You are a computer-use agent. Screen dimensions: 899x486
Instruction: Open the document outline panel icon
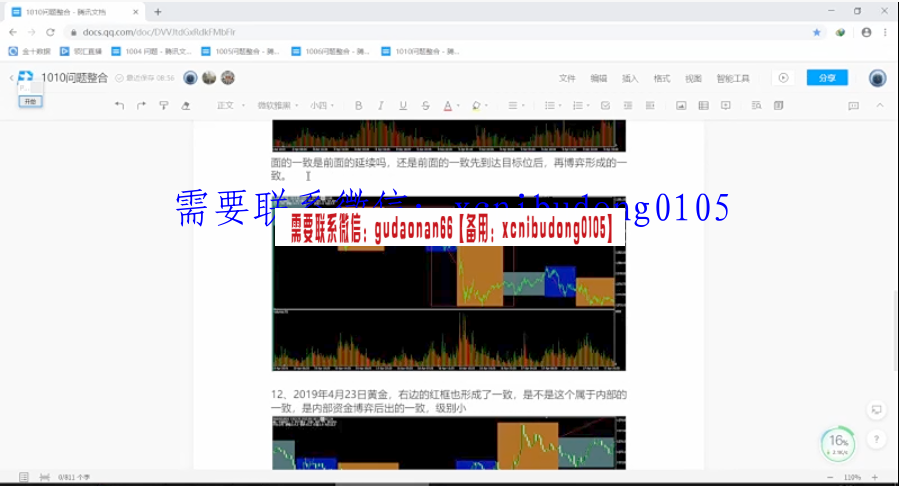point(779,105)
